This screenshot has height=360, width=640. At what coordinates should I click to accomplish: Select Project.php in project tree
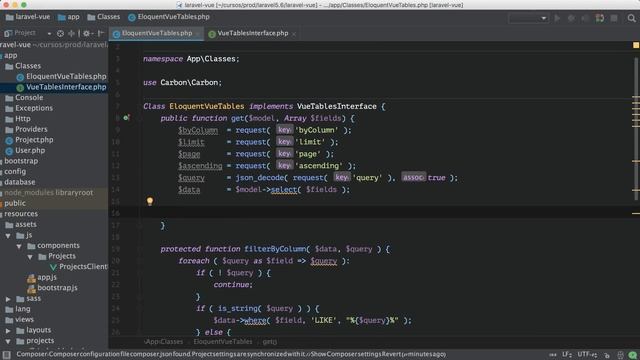point(29,140)
